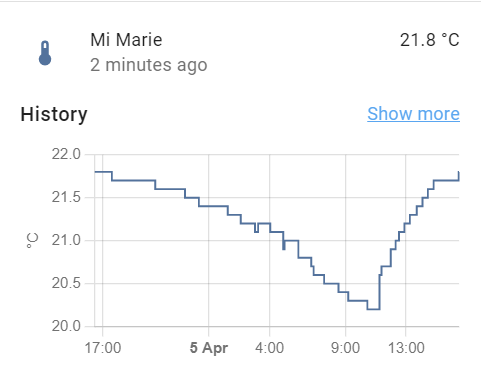Click the 4:00 time axis label
The image size is (481, 375).
pos(269,348)
